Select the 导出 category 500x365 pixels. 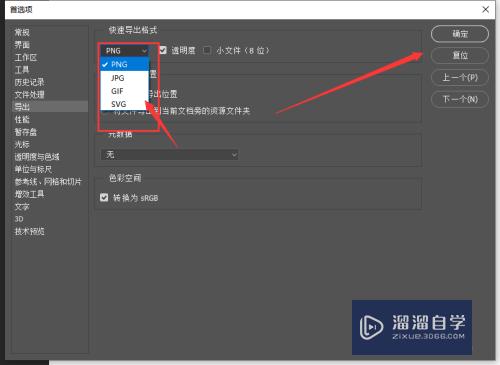coord(50,107)
